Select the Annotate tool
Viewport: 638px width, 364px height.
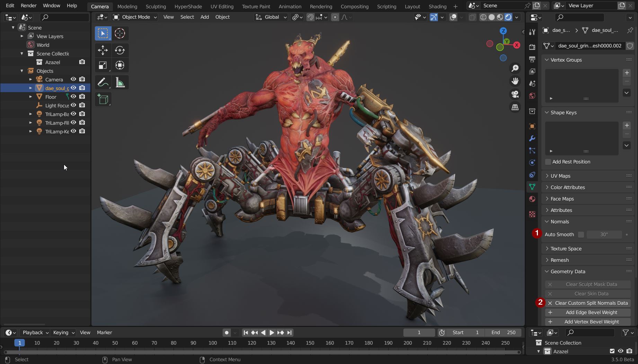tap(103, 82)
